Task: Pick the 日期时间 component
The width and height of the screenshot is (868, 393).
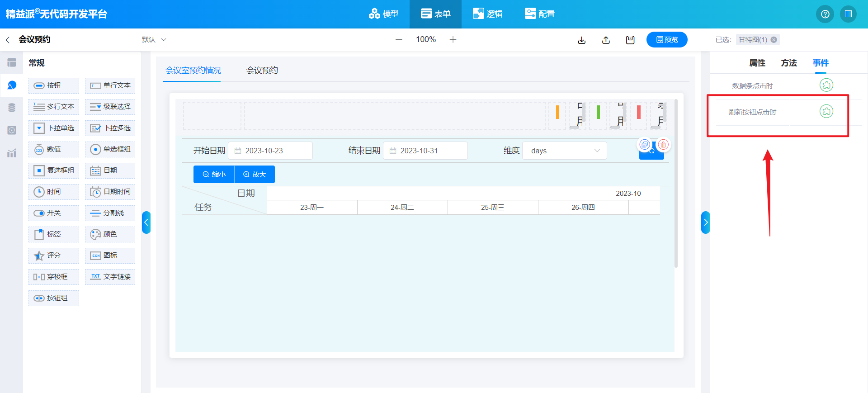Action: click(x=110, y=192)
